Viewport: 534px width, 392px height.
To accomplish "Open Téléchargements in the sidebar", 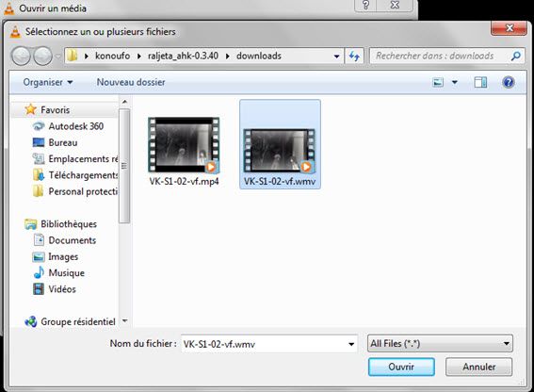I will (x=84, y=175).
